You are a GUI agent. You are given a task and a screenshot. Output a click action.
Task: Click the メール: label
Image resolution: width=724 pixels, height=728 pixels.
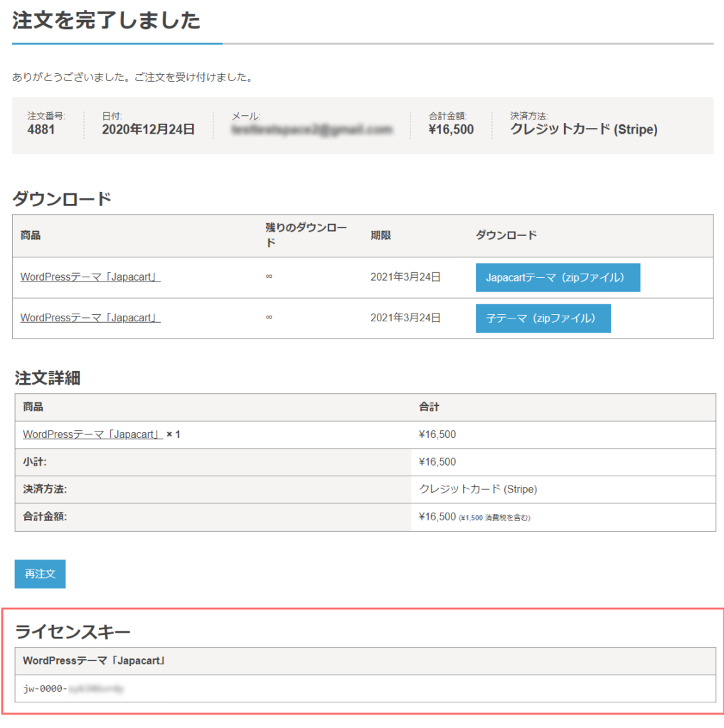point(246,116)
